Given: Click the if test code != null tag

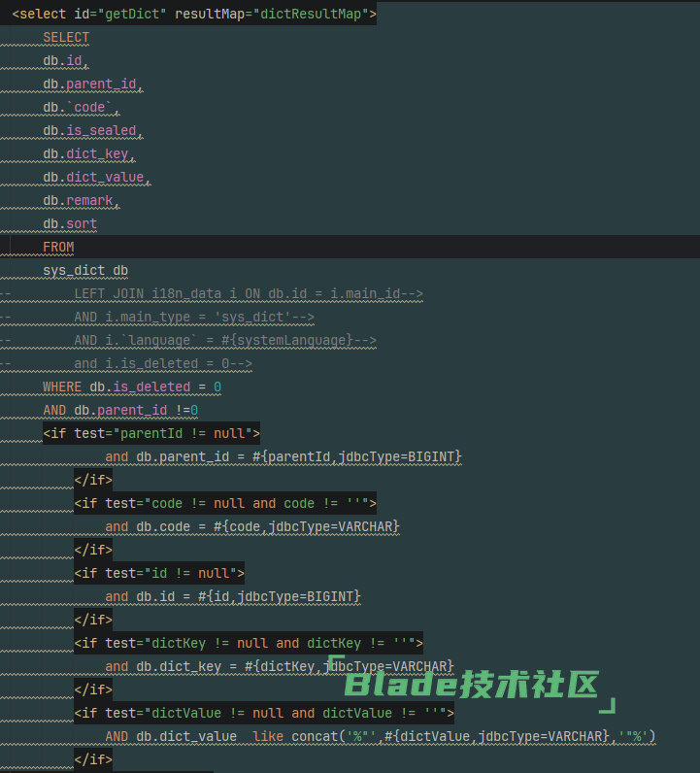Looking at the screenshot, I should click(x=225, y=503).
